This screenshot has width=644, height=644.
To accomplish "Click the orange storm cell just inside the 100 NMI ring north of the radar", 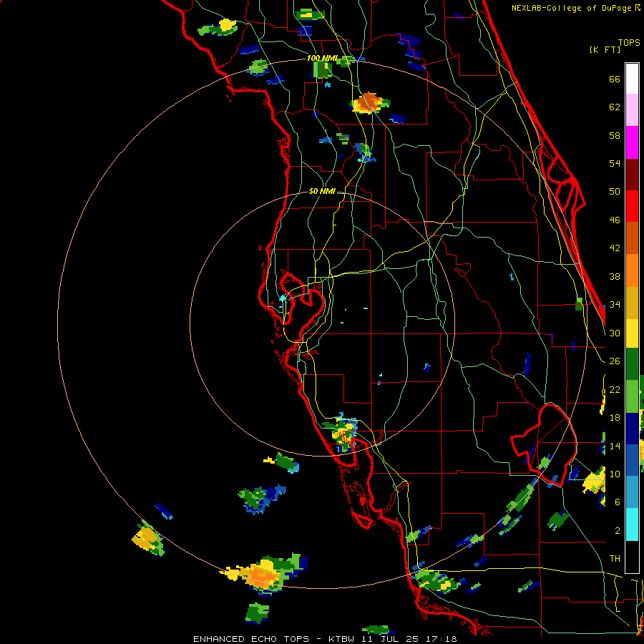I will point(369,102).
